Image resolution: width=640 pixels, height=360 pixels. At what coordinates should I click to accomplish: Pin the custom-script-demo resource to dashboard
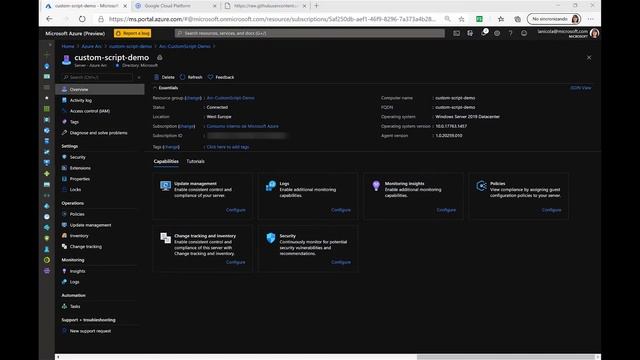point(160,58)
